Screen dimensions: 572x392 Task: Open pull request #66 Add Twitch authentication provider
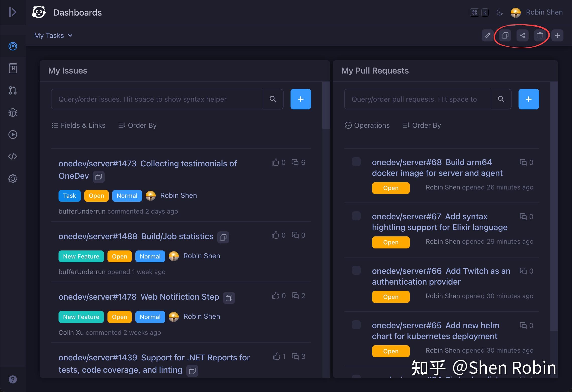(x=441, y=276)
